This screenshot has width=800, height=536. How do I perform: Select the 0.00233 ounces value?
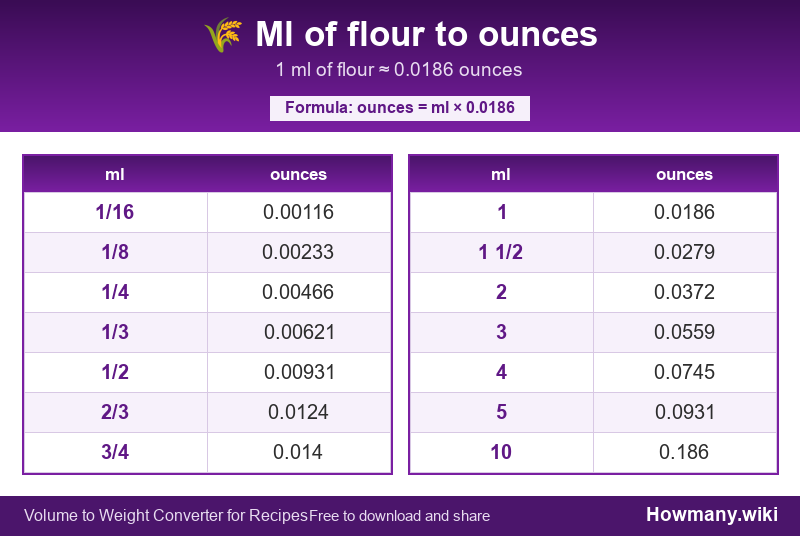pos(298,252)
